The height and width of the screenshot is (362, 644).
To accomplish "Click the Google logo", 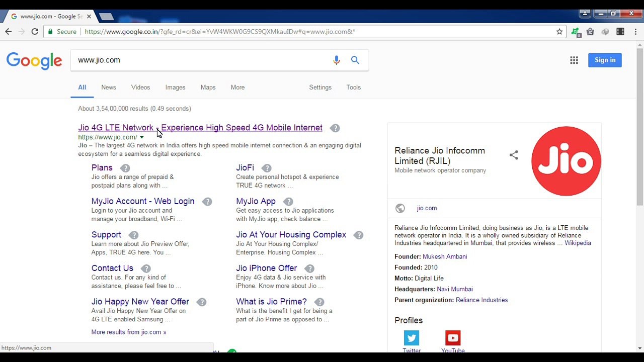I will point(34,60).
